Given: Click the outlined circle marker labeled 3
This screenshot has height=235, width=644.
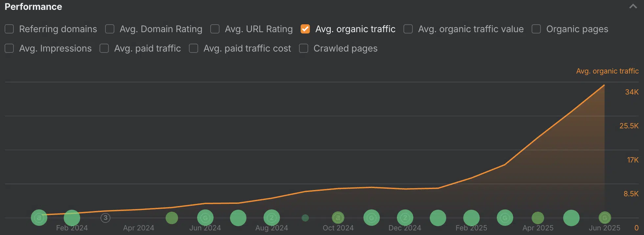Looking at the screenshot, I should click(x=105, y=218).
